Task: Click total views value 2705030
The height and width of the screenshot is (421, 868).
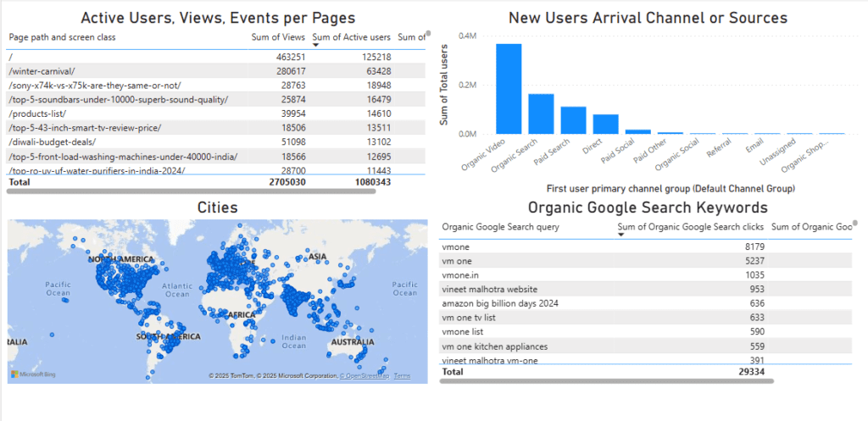Action: [x=288, y=181]
